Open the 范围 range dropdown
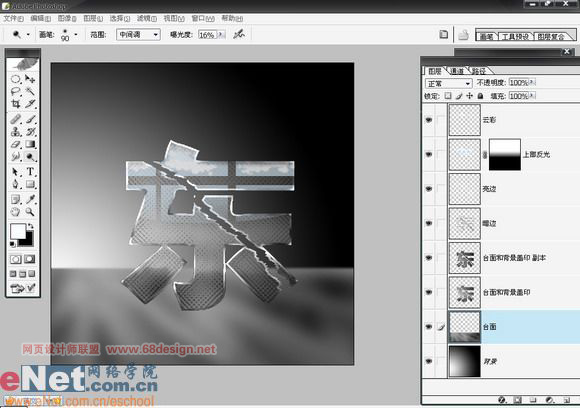580x408 pixels. pos(138,34)
